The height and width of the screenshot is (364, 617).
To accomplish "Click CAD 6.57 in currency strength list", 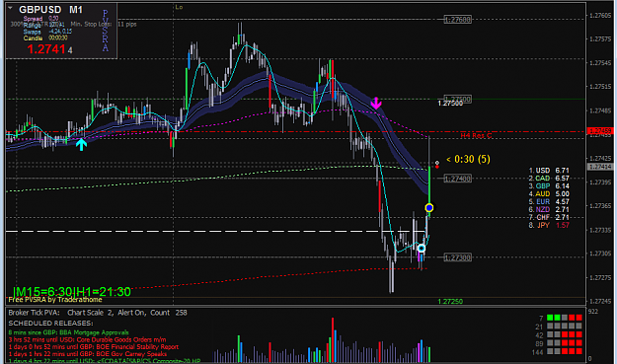I will [x=549, y=179].
